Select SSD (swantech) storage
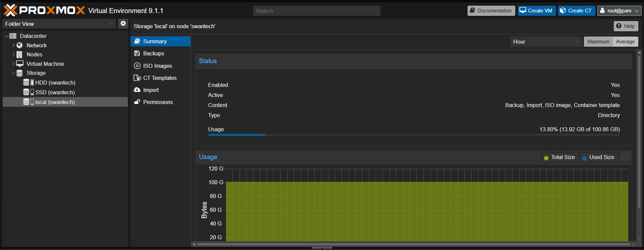644x250 pixels. tap(65, 92)
